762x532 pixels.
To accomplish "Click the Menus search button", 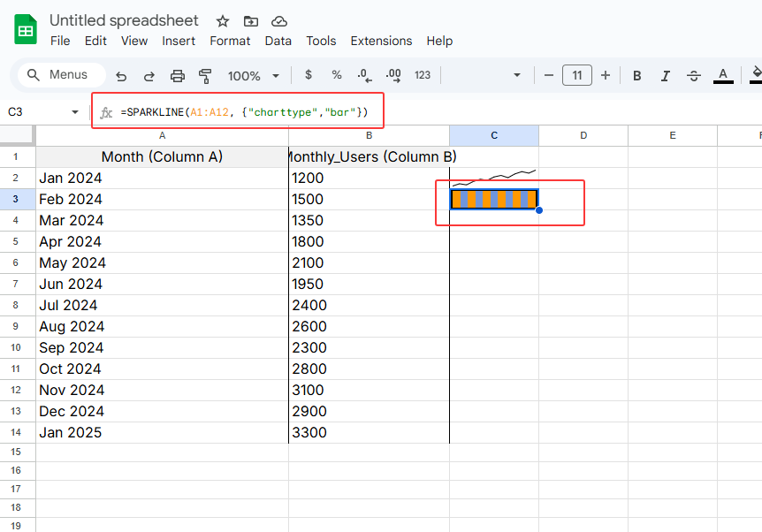I will pos(60,75).
